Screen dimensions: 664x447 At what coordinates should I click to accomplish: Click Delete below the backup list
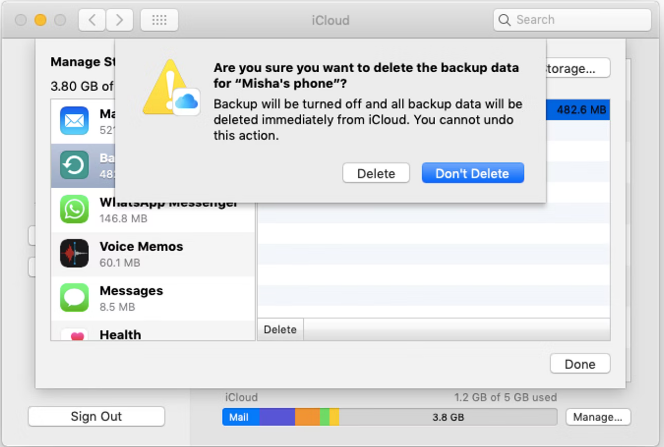point(280,330)
